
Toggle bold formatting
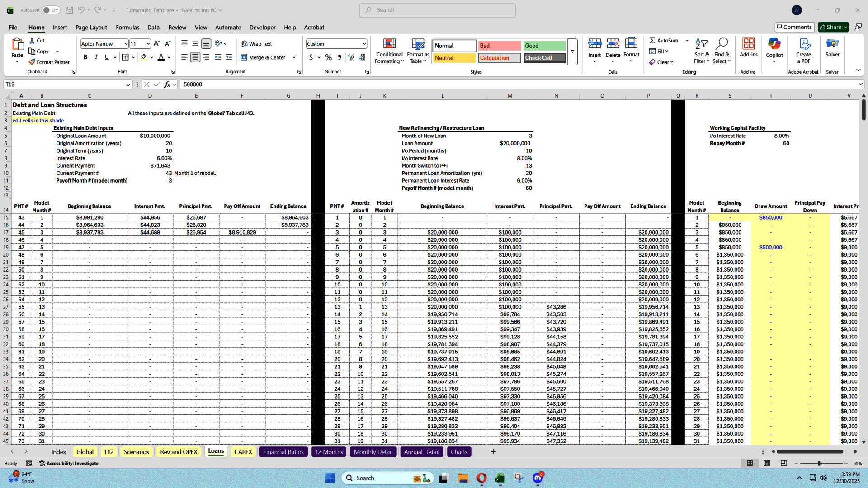point(85,57)
